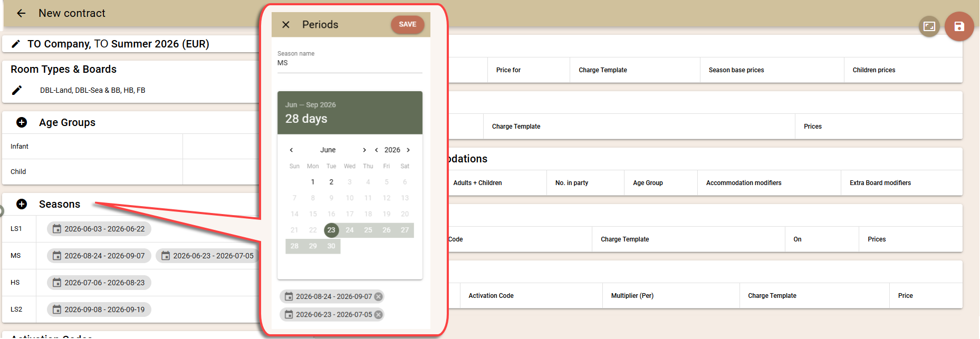Image resolution: width=980 pixels, height=339 pixels.
Task: Click the Price for column header
Action: coord(508,70)
